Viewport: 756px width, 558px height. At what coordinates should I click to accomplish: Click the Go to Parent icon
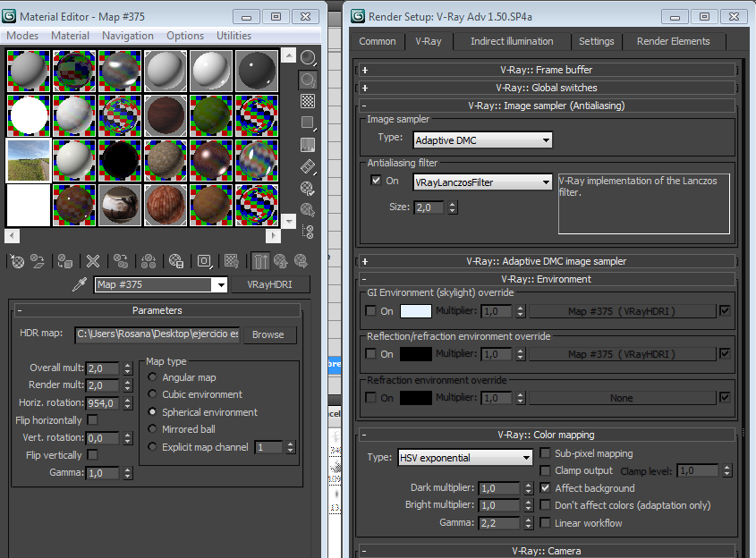tap(281, 262)
